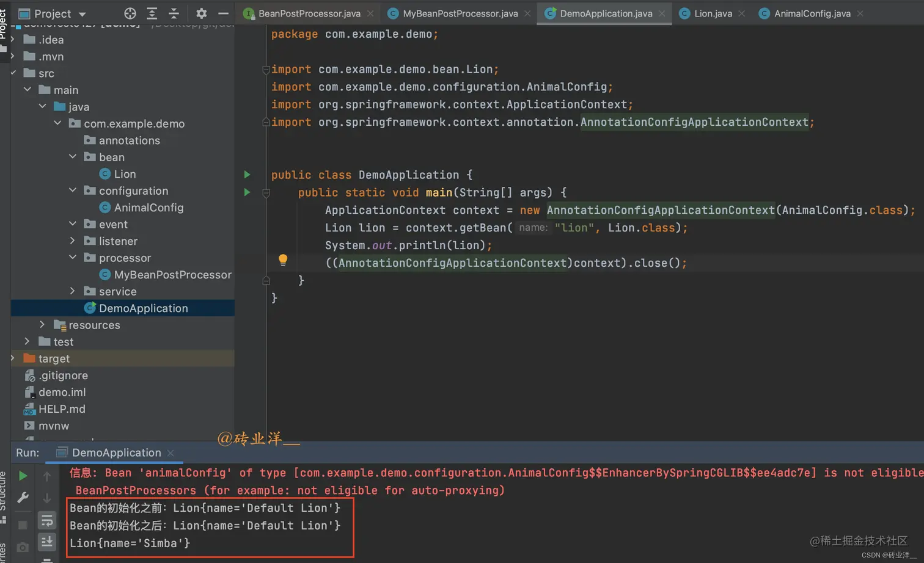Screen dimensions: 924x563
Task: Select the demo.iml file
Action: tap(62, 392)
